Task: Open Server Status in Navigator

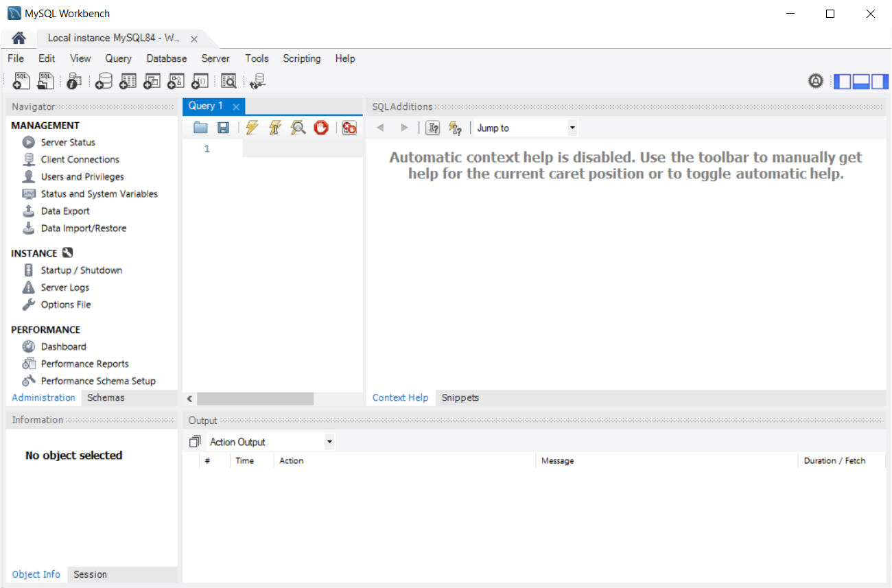Action: [x=68, y=142]
